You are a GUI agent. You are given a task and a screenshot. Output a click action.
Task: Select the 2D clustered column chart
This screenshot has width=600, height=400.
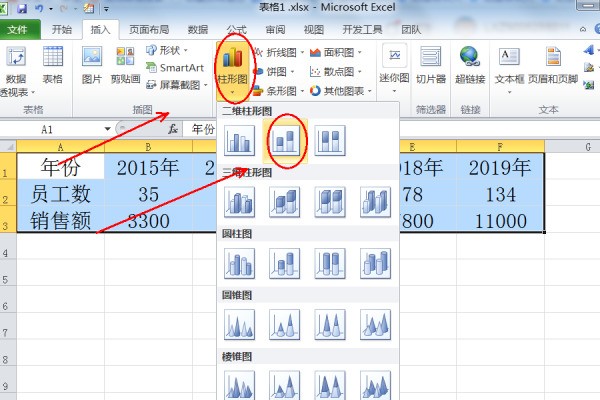240,141
